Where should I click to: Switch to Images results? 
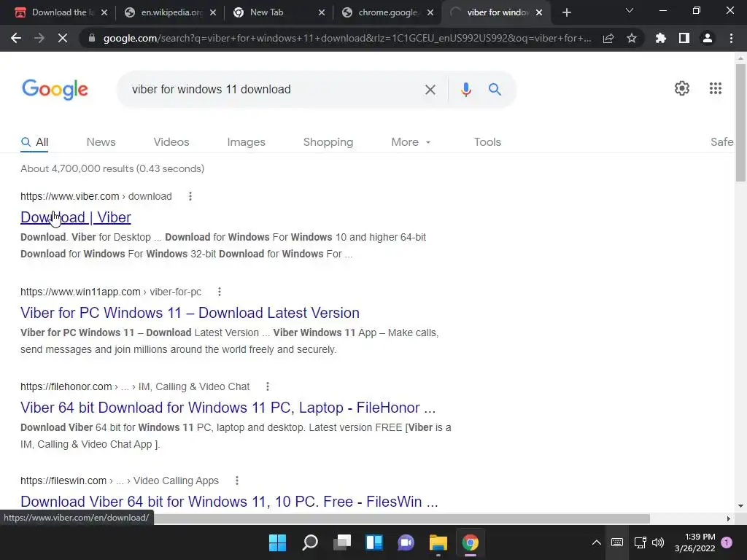(247, 142)
